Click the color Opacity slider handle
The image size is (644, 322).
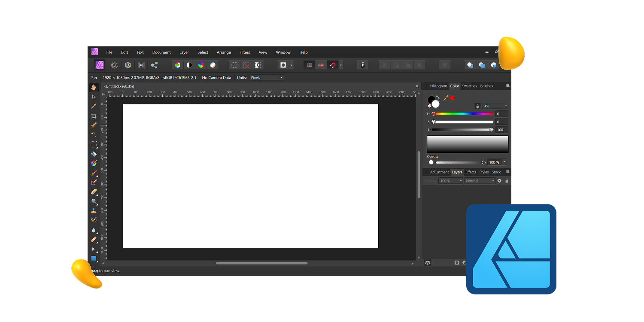[x=484, y=162]
